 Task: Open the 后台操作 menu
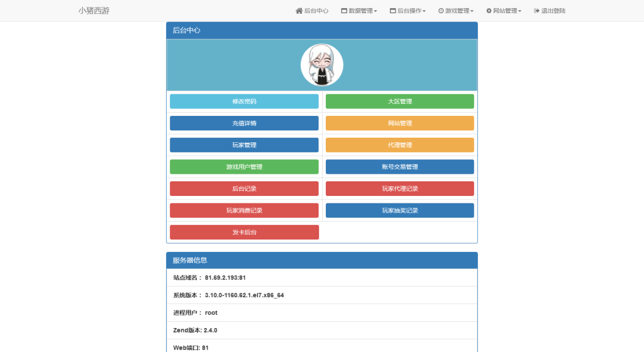408,11
